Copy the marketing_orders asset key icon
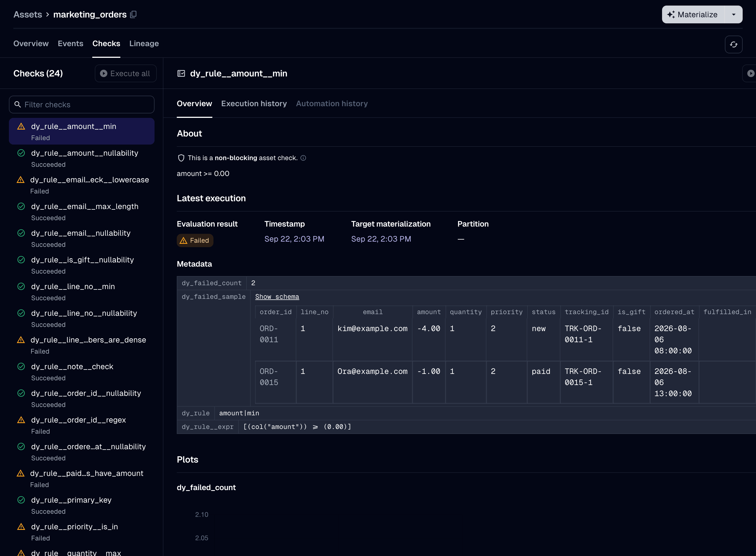Viewport: 756px width, 556px height. [x=133, y=14]
